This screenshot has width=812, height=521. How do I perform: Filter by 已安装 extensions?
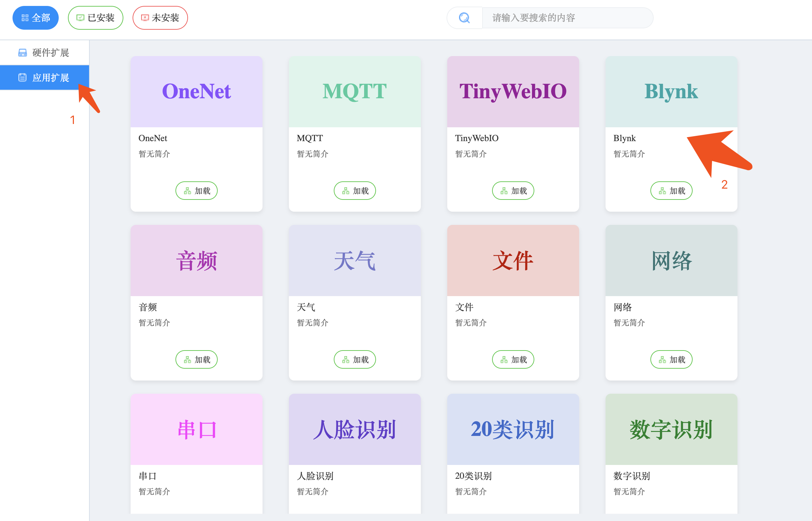[95, 17]
